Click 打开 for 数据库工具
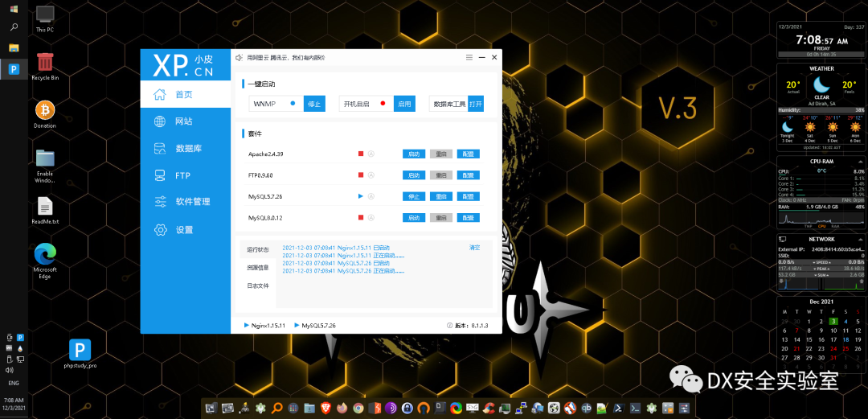868x419 pixels. point(476,104)
